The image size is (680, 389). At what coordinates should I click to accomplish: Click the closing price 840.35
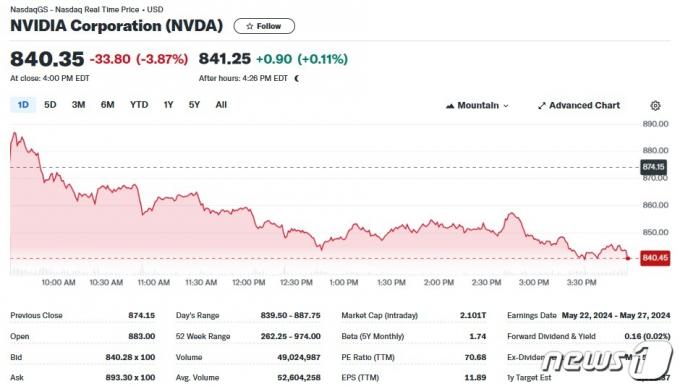tap(47, 59)
